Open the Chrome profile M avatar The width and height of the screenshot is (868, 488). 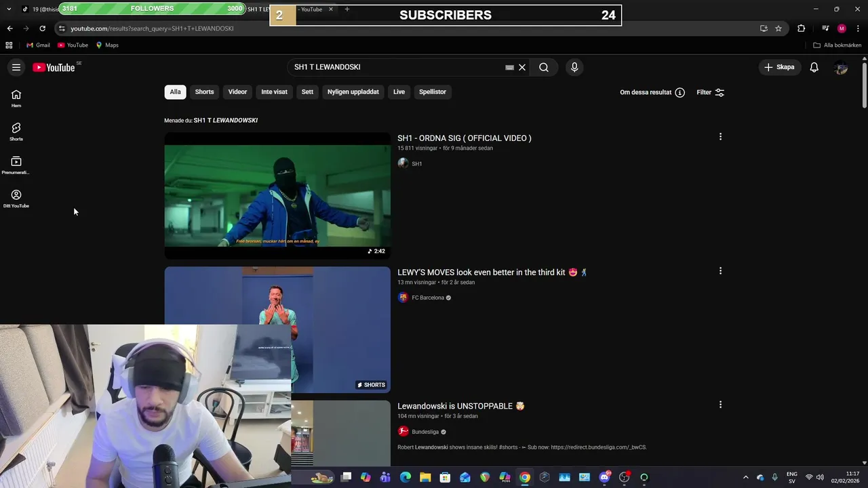click(842, 28)
